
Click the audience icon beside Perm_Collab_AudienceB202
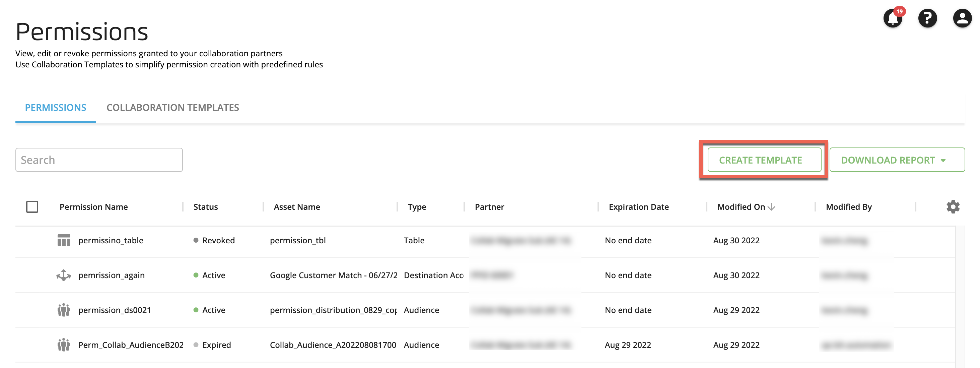[64, 345]
